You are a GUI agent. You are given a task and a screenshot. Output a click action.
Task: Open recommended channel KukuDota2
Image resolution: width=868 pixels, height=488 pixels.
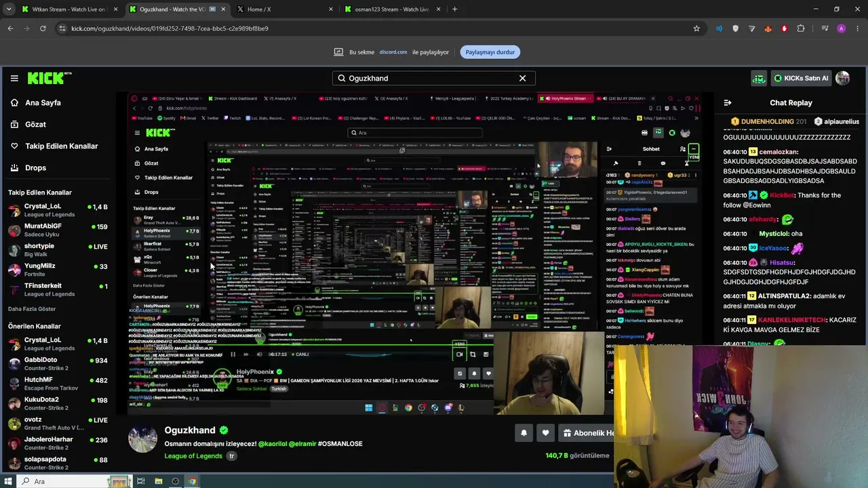[58, 404]
